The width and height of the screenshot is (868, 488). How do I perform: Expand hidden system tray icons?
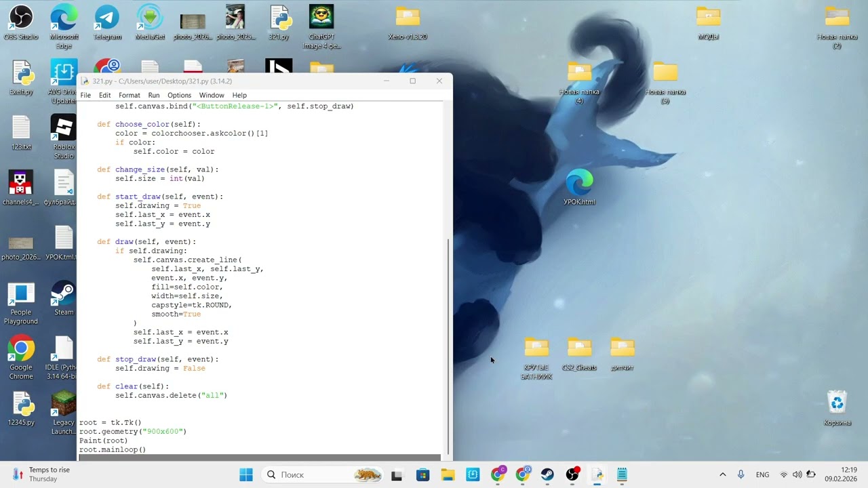coord(722,474)
